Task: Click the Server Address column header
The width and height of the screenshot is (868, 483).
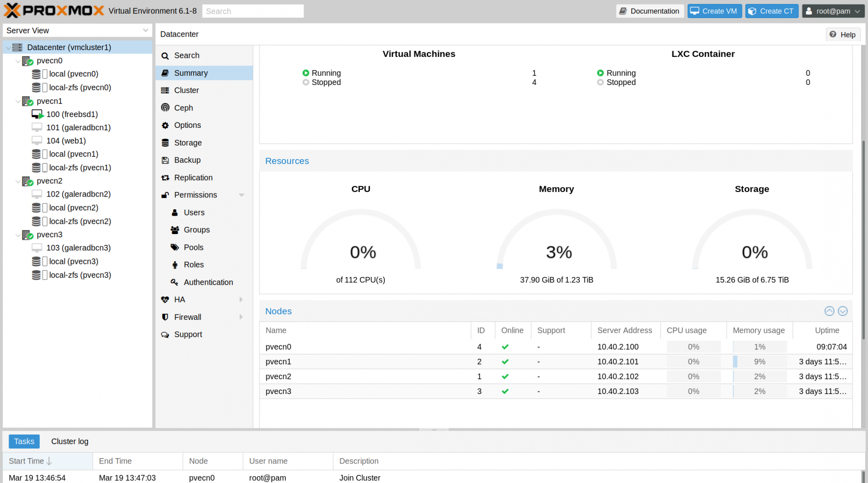Action: click(x=625, y=330)
